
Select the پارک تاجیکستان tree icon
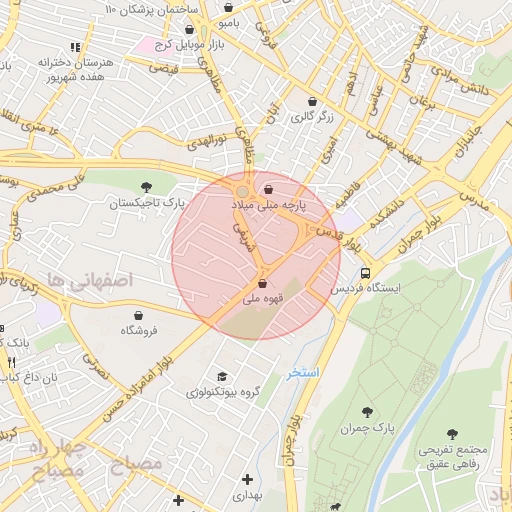[x=146, y=187]
